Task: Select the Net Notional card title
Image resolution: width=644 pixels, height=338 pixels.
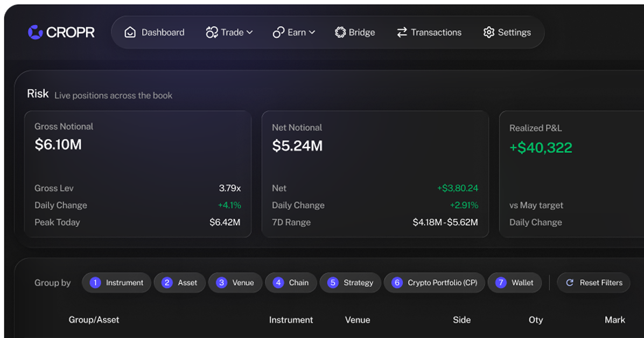Action: (x=297, y=128)
